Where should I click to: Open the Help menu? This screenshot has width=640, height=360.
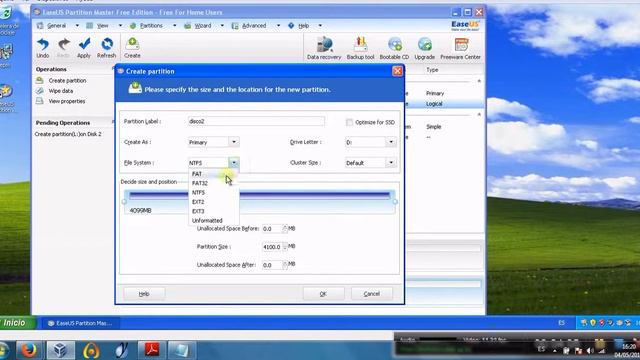[304, 25]
